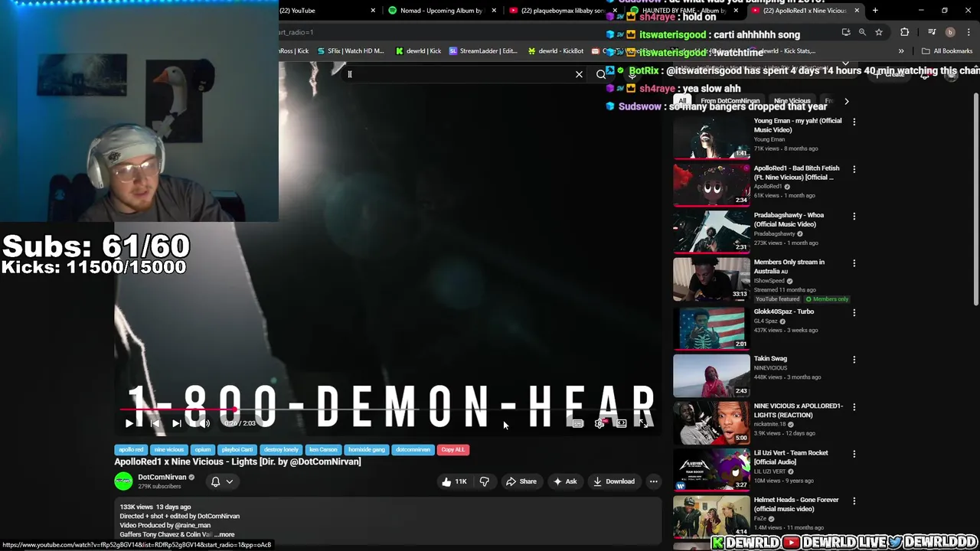980x551 pixels.
Task: Open options menu for Glokk40Spaz Turbo video
Action: [854, 313]
